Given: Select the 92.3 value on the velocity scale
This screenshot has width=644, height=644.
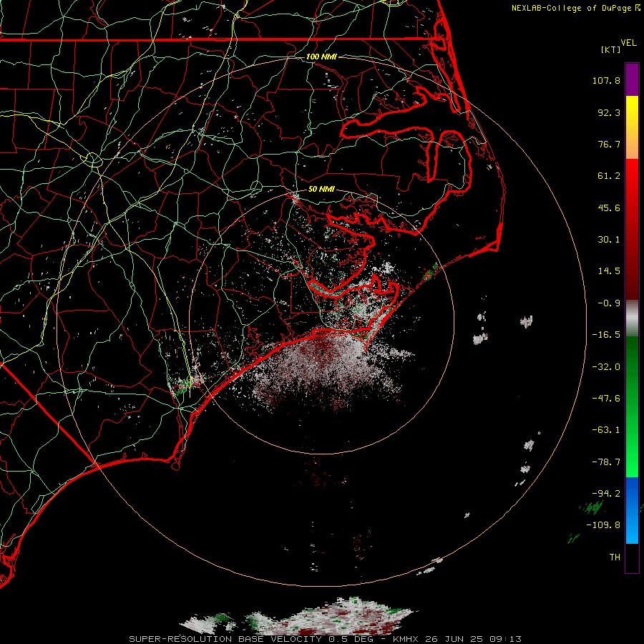Looking at the screenshot, I should click(x=609, y=112).
